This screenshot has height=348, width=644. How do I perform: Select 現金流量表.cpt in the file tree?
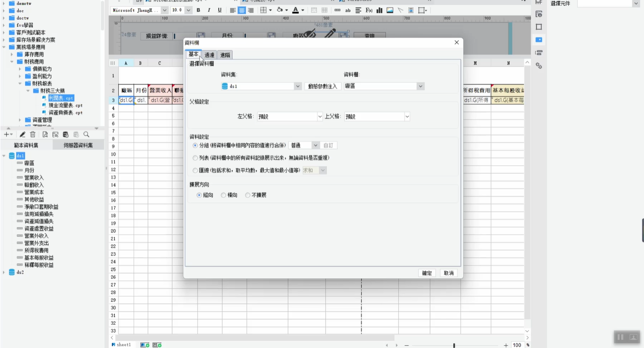(65, 105)
